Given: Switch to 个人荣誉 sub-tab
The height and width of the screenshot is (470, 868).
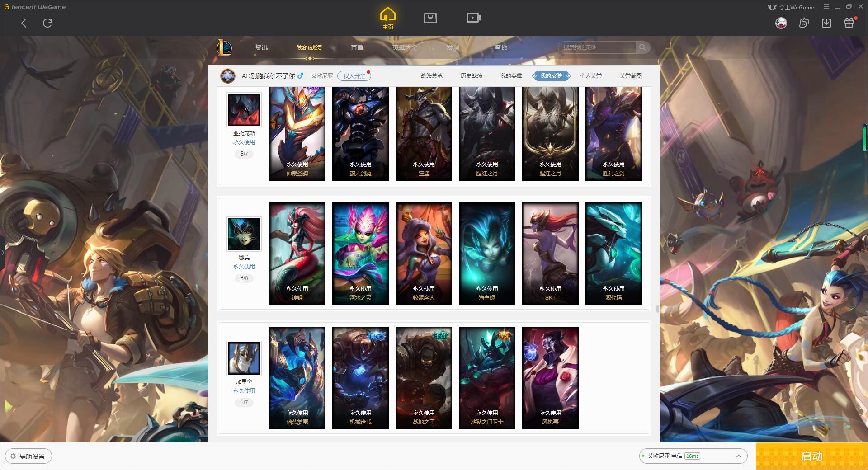Looking at the screenshot, I should point(591,76).
